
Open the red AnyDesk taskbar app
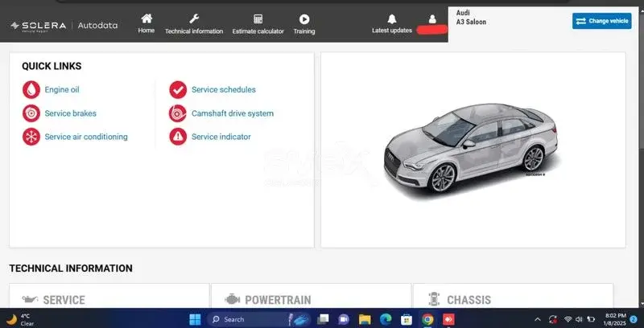tap(448, 319)
